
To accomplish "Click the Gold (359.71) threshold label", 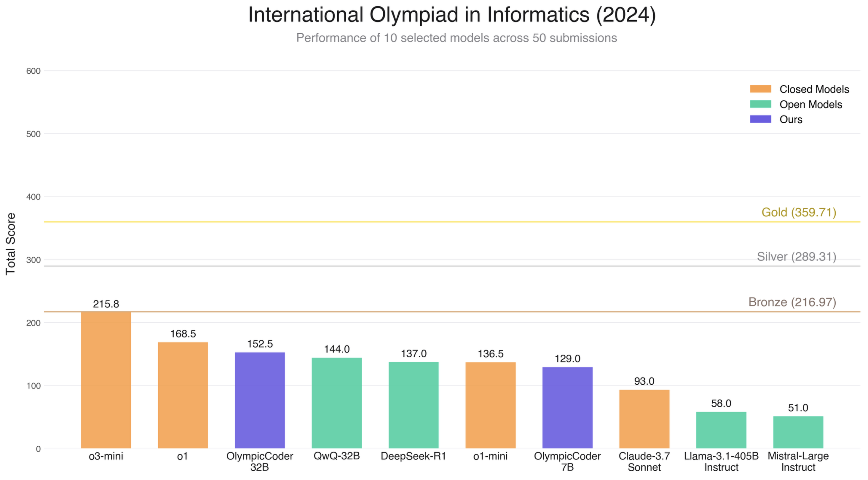I will pyautogui.click(x=799, y=212).
